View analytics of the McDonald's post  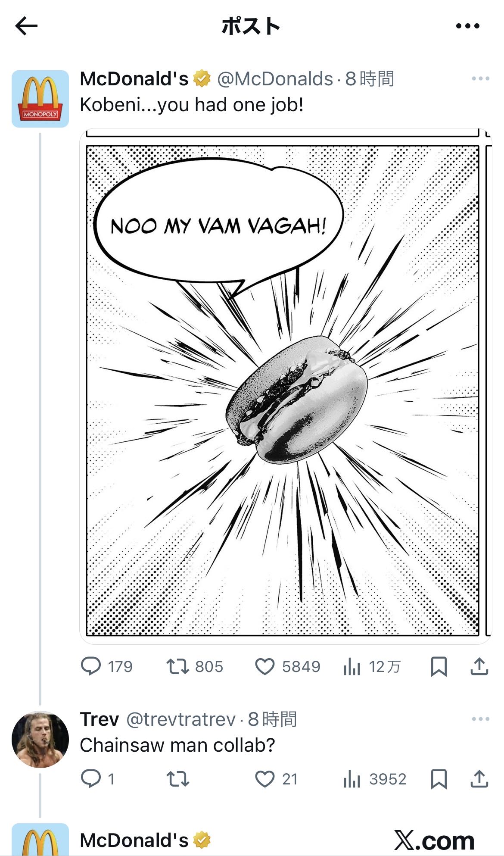click(352, 667)
